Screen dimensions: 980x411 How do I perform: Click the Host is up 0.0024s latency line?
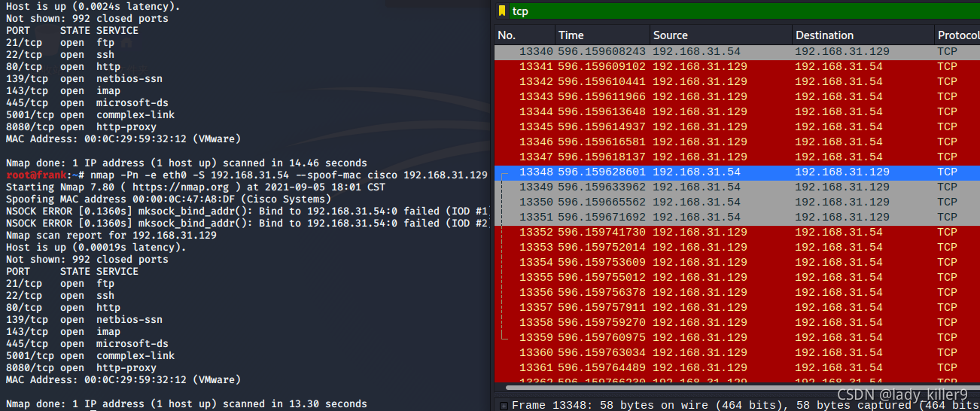(93, 7)
